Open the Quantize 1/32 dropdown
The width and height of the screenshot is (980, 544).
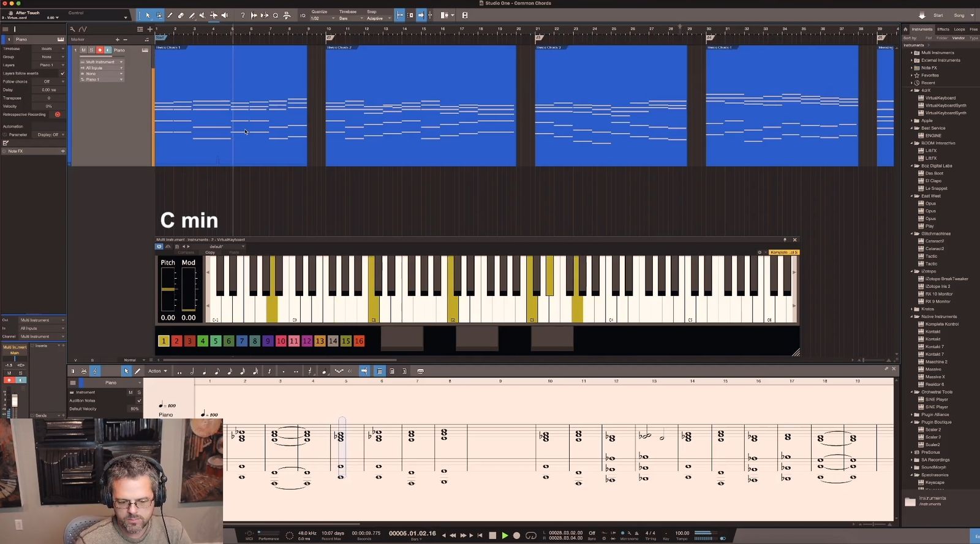(x=323, y=18)
